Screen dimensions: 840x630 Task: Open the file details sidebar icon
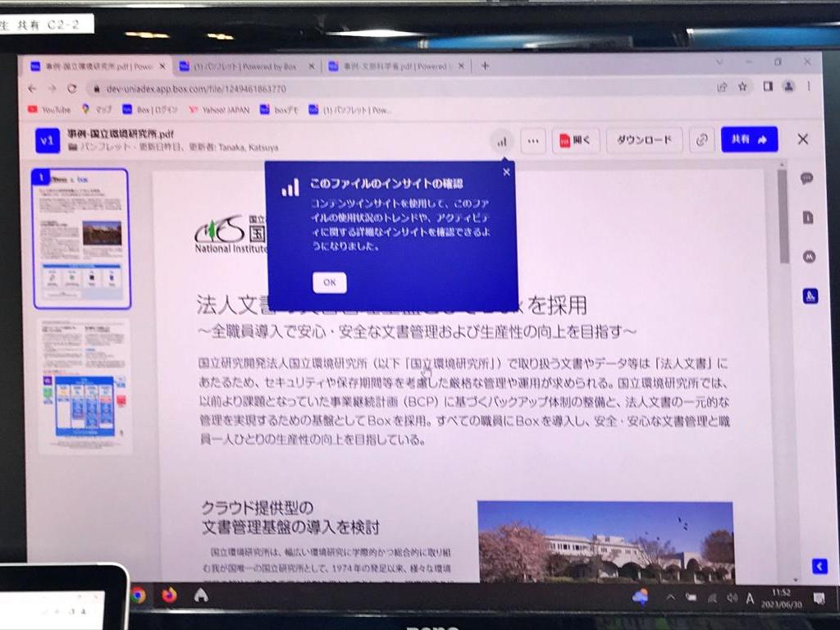click(808, 217)
